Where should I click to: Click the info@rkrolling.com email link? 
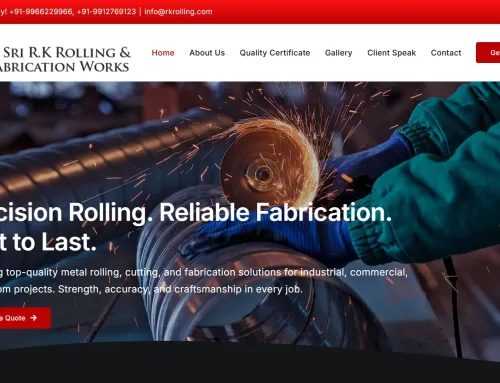pyautogui.click(x=178, y=12)
